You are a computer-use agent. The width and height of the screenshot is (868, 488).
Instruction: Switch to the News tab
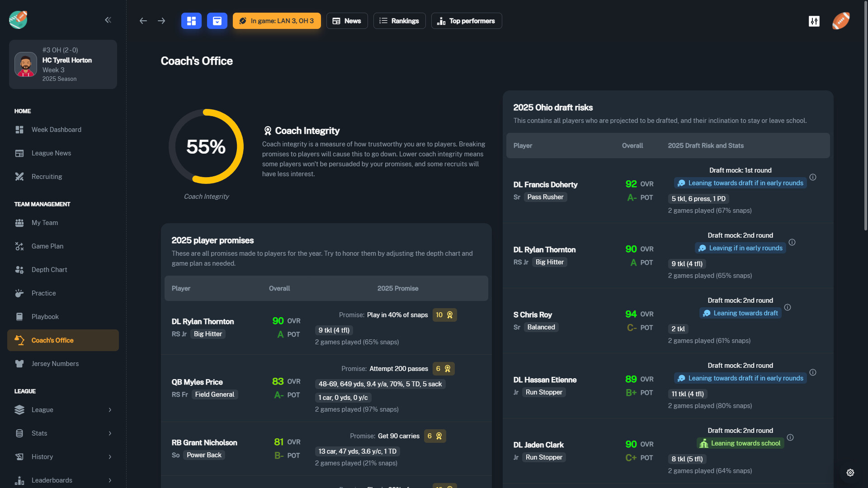[347, 21]
